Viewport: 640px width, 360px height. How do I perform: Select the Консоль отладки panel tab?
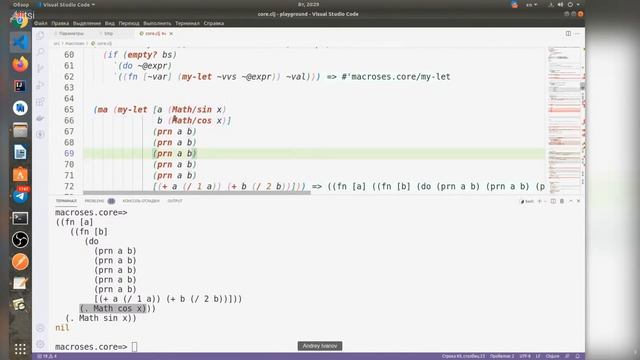[141, 201]
